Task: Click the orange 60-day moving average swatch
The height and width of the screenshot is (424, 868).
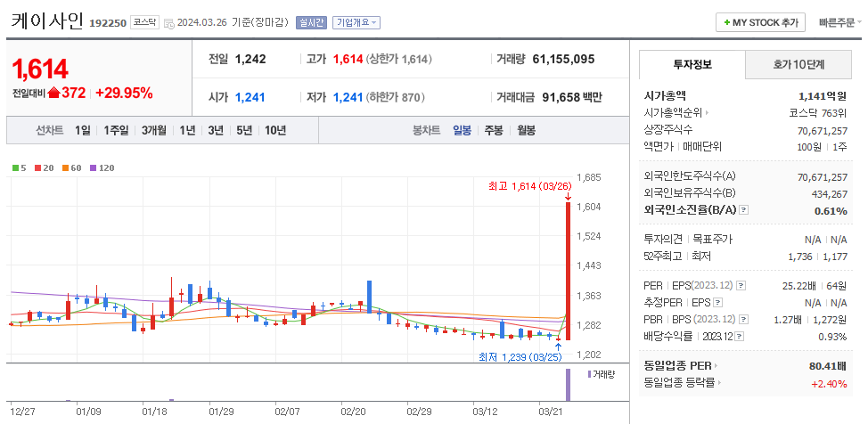Action: [x=65, y=167]
